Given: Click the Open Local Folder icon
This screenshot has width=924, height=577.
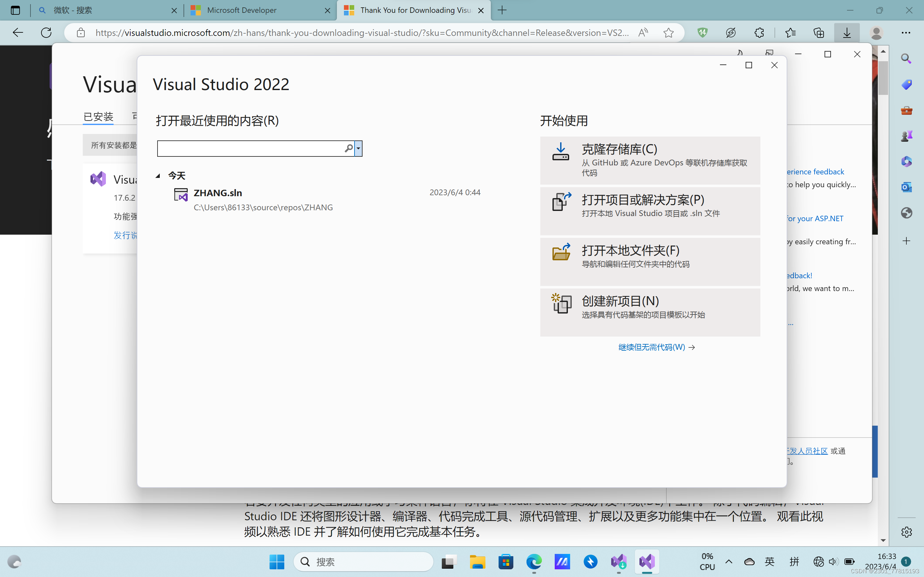Looking at the screenshot, I should (561, 252).
